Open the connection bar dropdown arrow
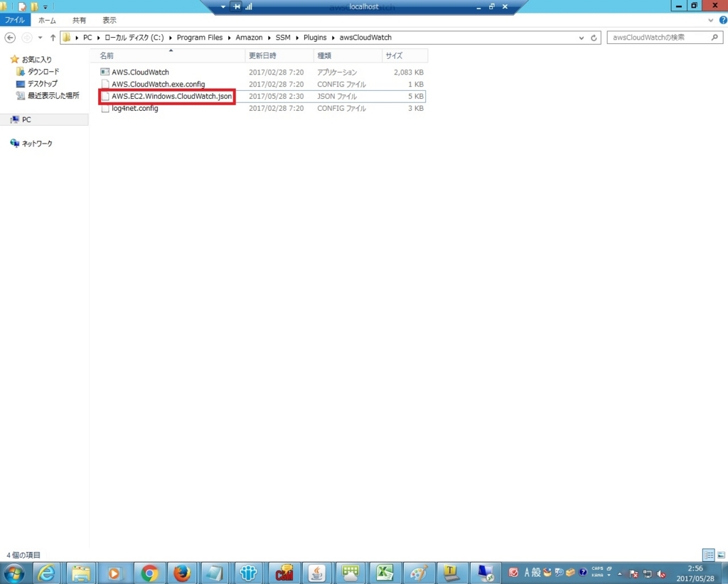 (223, 6)
